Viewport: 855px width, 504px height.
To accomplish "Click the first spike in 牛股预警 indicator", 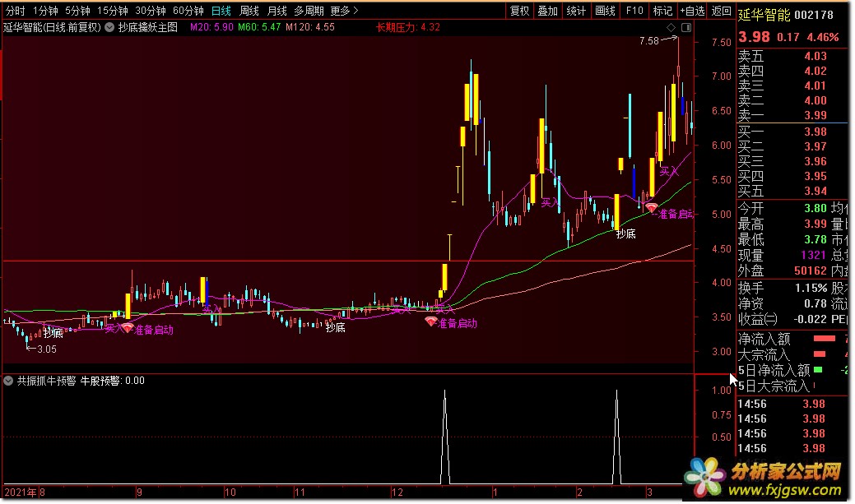I will coord(445,436).
